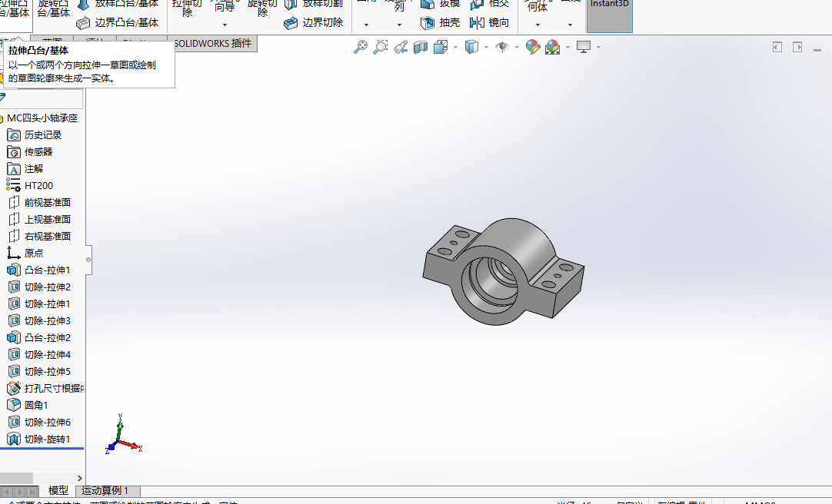Switch to the SOLIDWORKS 插件 tab
The image size is (832, 504).
[x=212, y=43]
